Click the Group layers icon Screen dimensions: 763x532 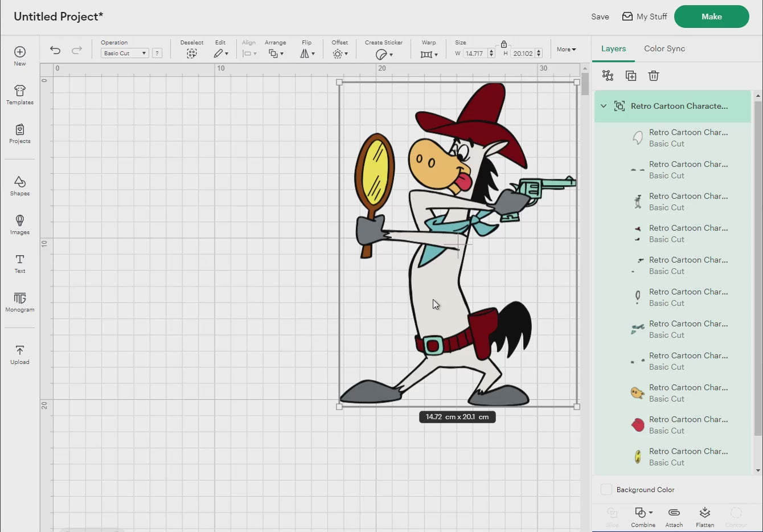608,76
